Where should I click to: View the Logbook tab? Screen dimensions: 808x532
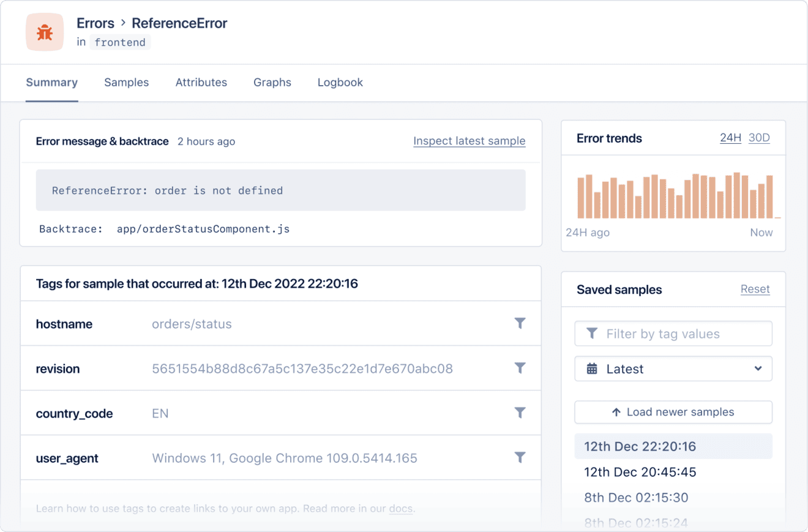pyautogui.click(x=340, y=83)
